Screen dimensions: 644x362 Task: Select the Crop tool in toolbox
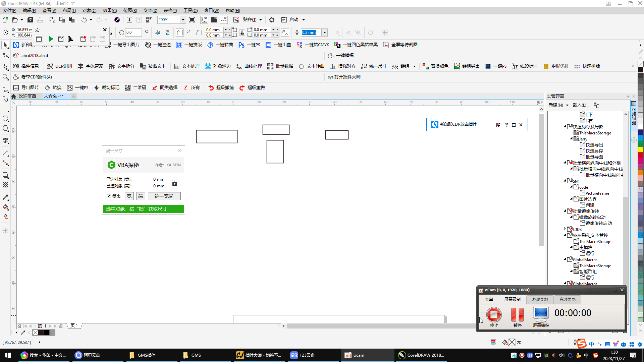tap(5, 67)
